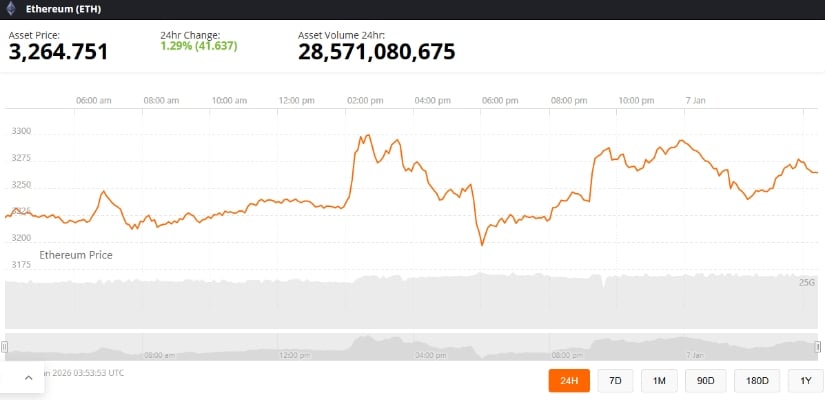
Task: Click the 12:00 pm navigator timeline label
Action: coord(293,354)
